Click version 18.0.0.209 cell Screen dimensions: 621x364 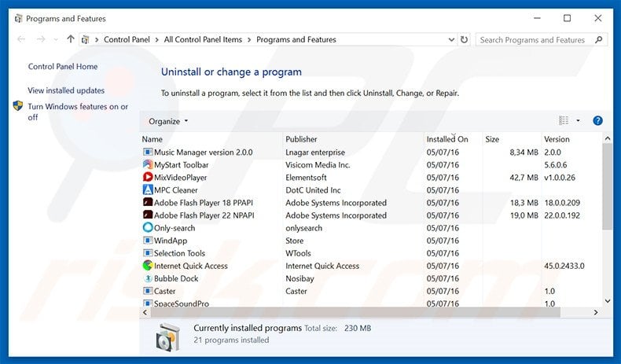pos(561,203)
